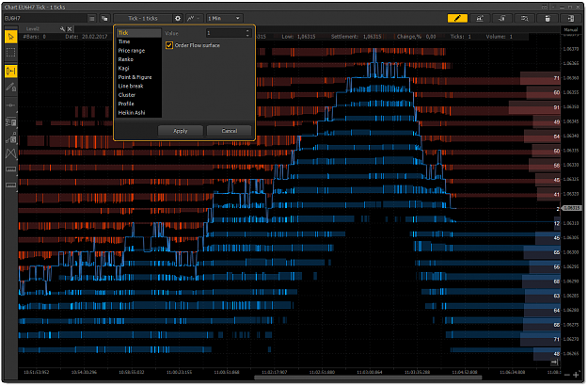The height and width of the screenshot is (386, 588).
Task: Click the indicators icon beside the trading icon
Action: coord(502,18)
